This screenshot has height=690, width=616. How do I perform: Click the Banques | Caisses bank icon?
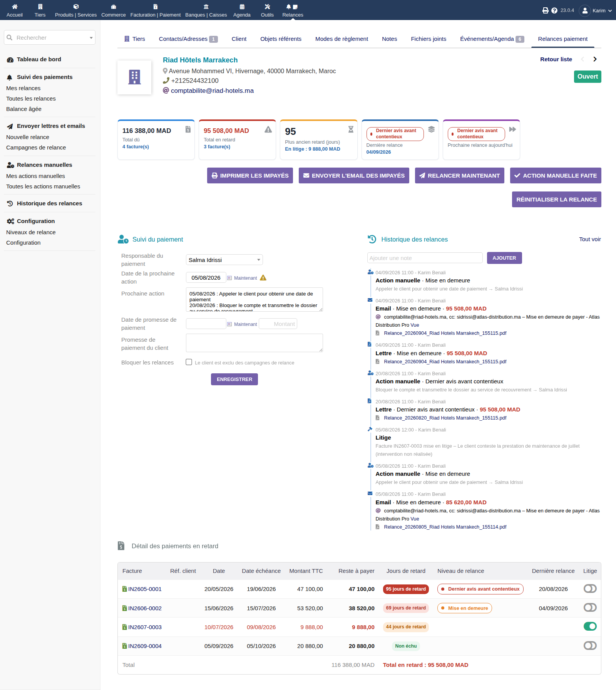tap(206, 7)
